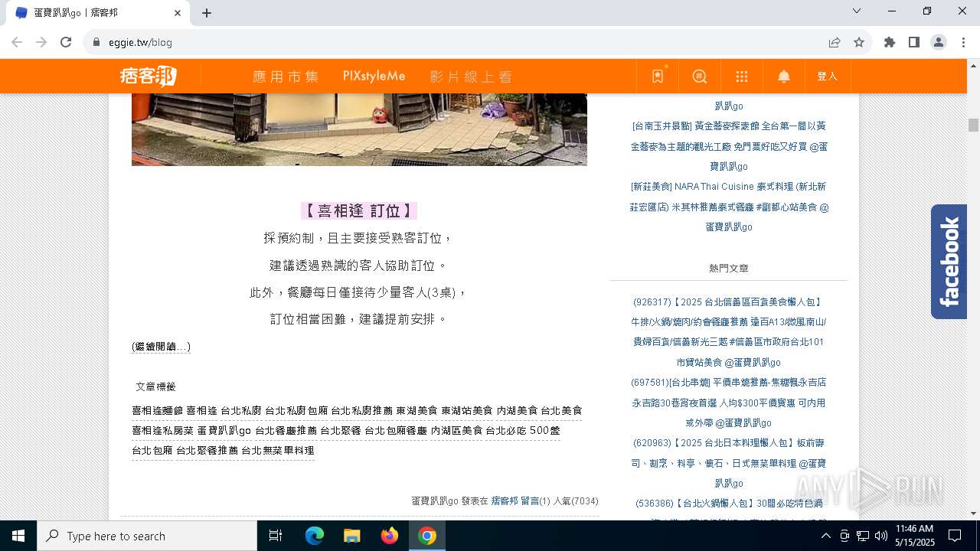Click the 痞客邦 link in post footer
980x551 pixels.
pos(505,501)
